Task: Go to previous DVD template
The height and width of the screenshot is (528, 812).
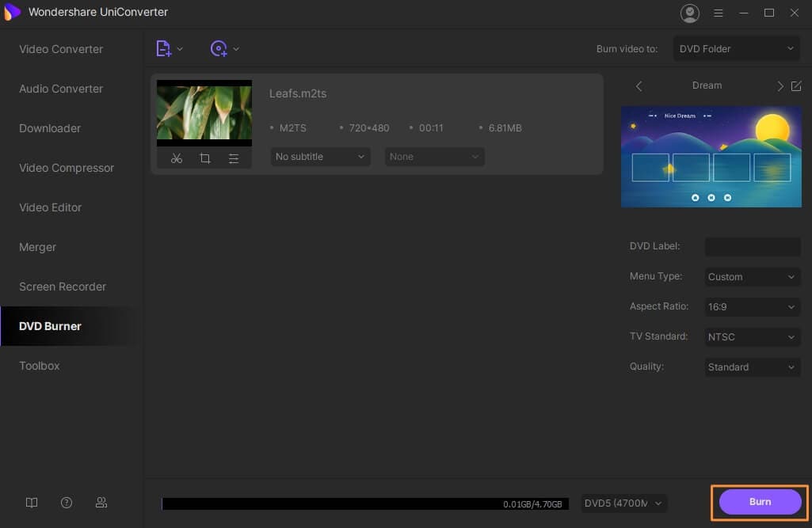Action: (x=639, y=86)
